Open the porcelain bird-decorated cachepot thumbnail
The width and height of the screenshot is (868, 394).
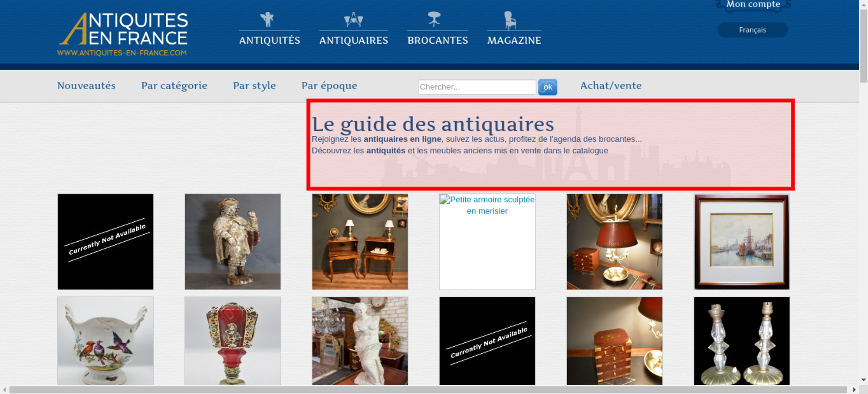105,341
